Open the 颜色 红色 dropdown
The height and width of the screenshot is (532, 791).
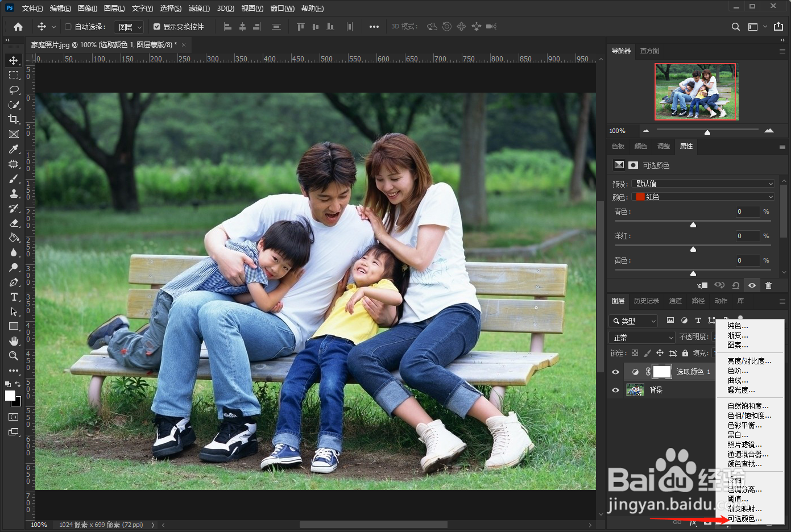[x=703, y=197]
